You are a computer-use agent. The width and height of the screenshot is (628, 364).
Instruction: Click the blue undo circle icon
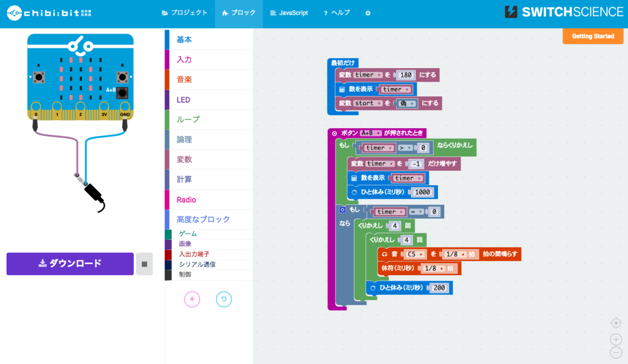click(223, 299)
